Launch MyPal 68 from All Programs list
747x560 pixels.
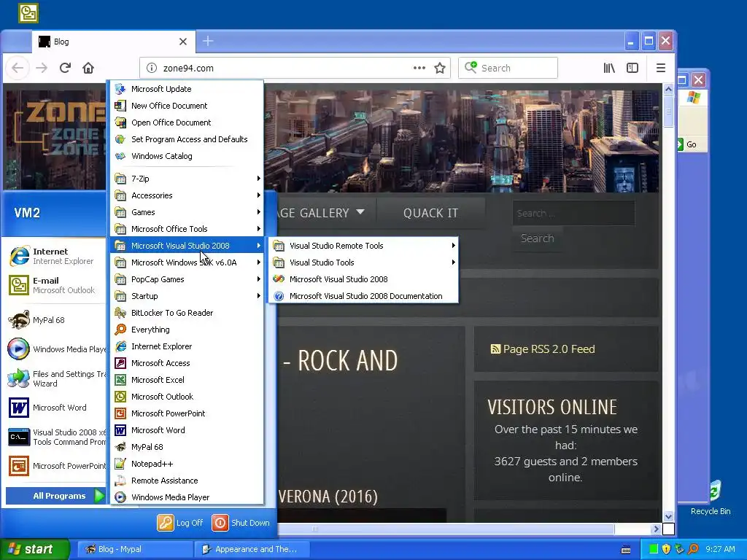click(187, 447)
